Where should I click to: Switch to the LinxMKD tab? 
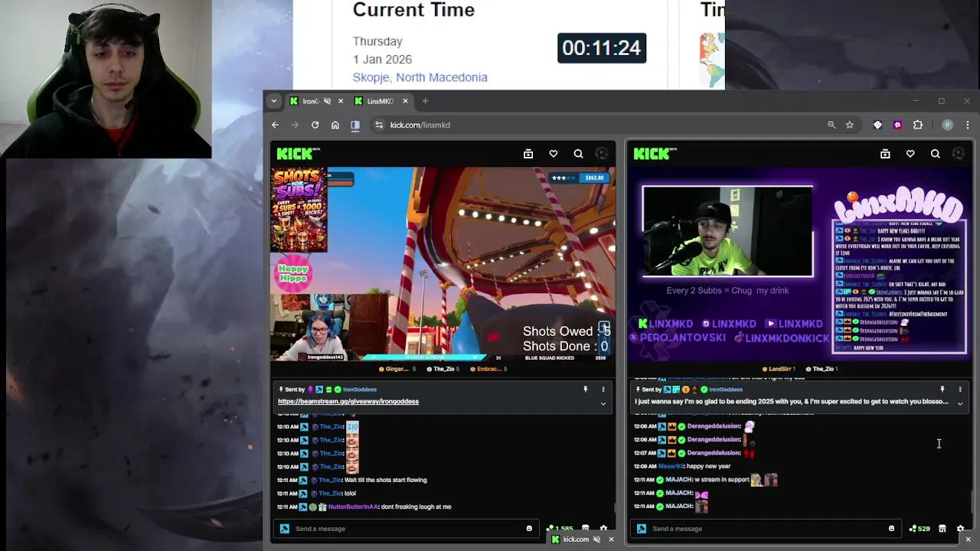[x=381, y=101]
